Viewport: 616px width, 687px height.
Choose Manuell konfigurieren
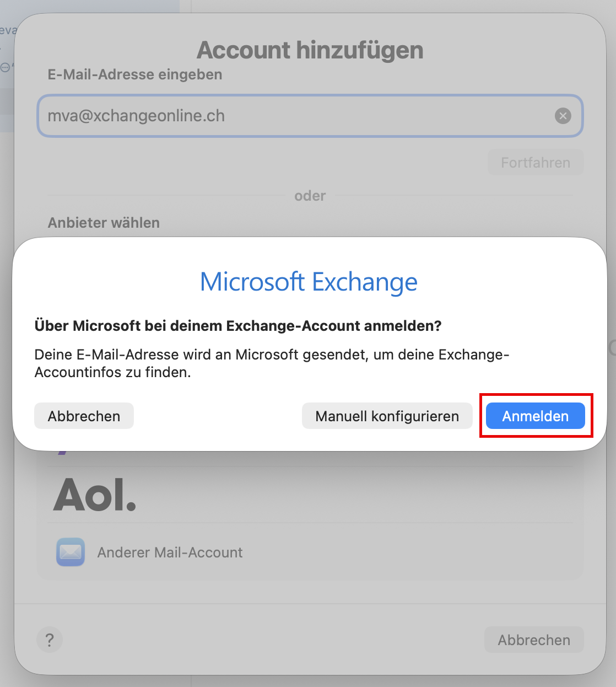pyautogui.click(x=387, y=416)
